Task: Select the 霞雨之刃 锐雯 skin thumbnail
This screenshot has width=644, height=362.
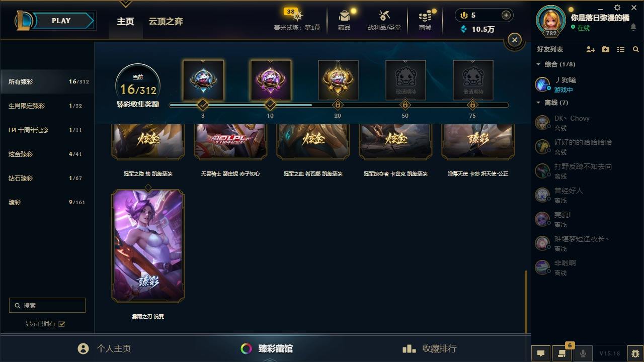Action: [x=148, y=246]
